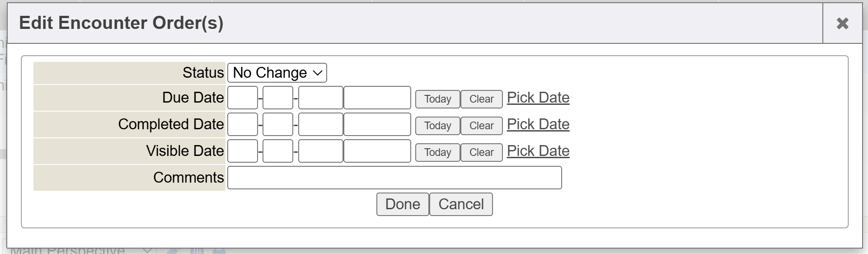Set Completed Date to today
The width and height of the screenshot is (868, 254).
tap(437, 126)
